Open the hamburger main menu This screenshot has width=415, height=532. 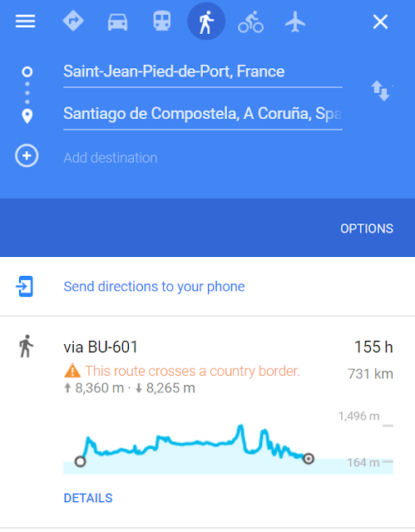coord(26,22)
